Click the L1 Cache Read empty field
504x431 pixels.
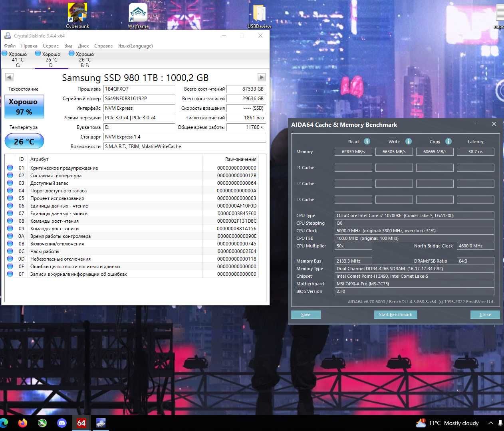point(353,168)
